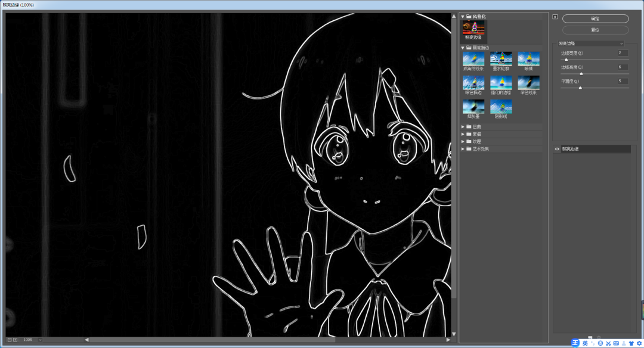This screenshot has height=348, width=644.
Task: Click the 复位 button
Action: tap(595, 30)
